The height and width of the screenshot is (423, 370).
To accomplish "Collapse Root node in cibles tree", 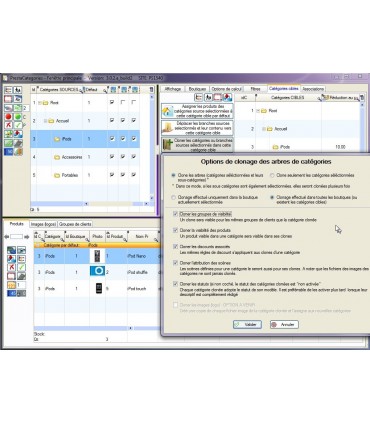I will 258,111.
